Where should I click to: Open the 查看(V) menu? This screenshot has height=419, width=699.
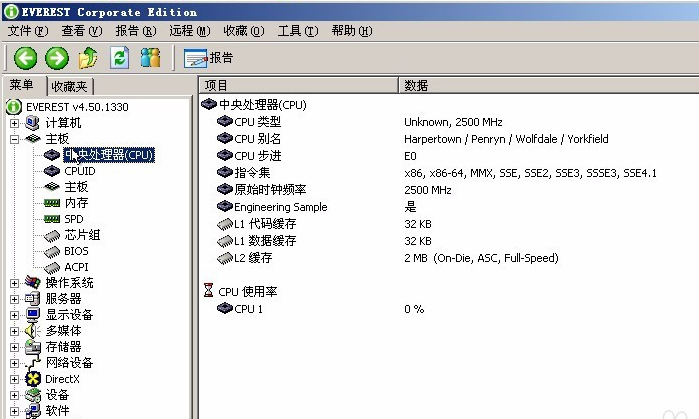coord(82,31)
